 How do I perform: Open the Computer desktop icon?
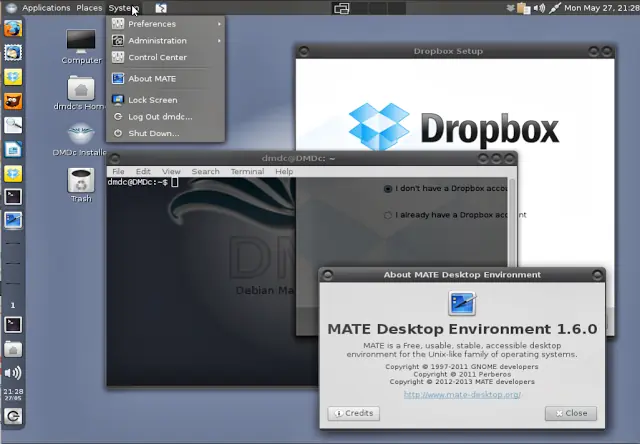(x=81, y=47)
